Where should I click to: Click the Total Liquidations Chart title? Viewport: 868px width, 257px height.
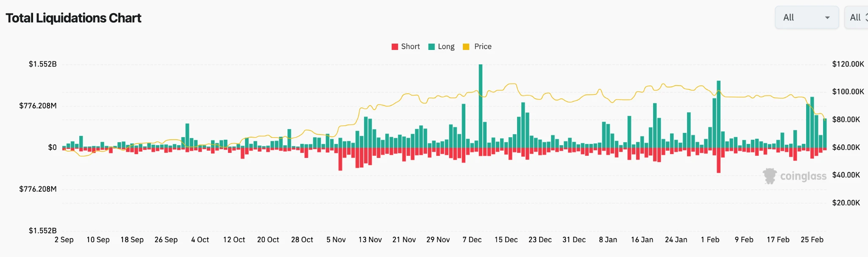tap(73, 18)
